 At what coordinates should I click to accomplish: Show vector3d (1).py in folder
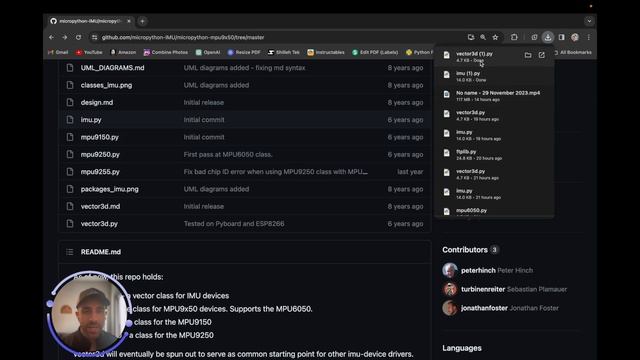coord(528,55)
